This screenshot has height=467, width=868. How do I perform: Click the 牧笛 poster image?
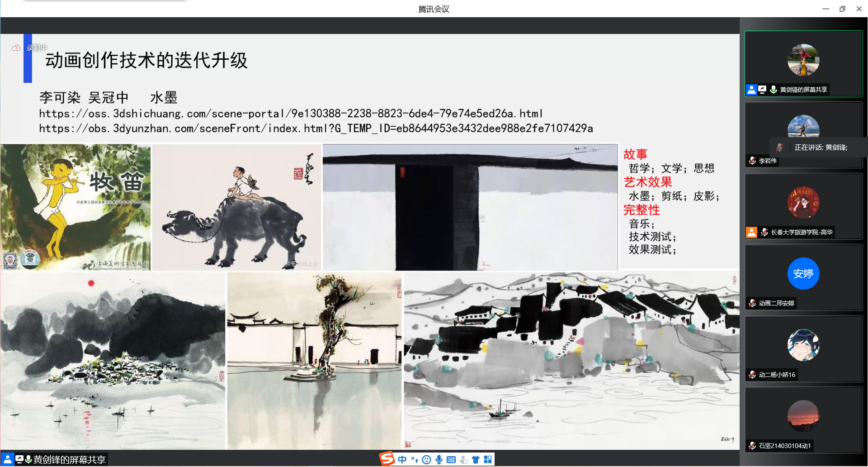pyautogui.click(x=75, y=207)
